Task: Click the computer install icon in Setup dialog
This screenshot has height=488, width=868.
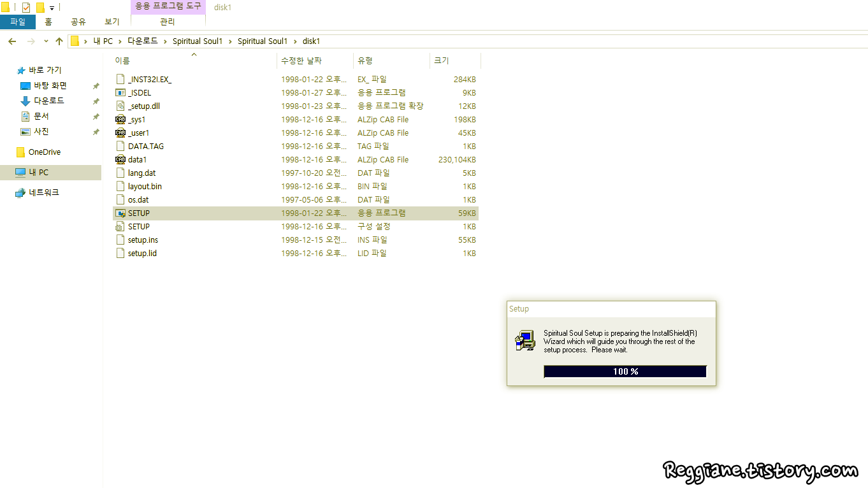Action: [x=525, y=341]
